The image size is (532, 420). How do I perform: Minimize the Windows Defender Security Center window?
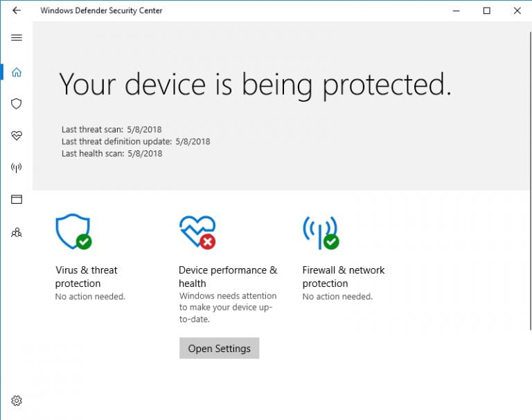pos(456,10)
